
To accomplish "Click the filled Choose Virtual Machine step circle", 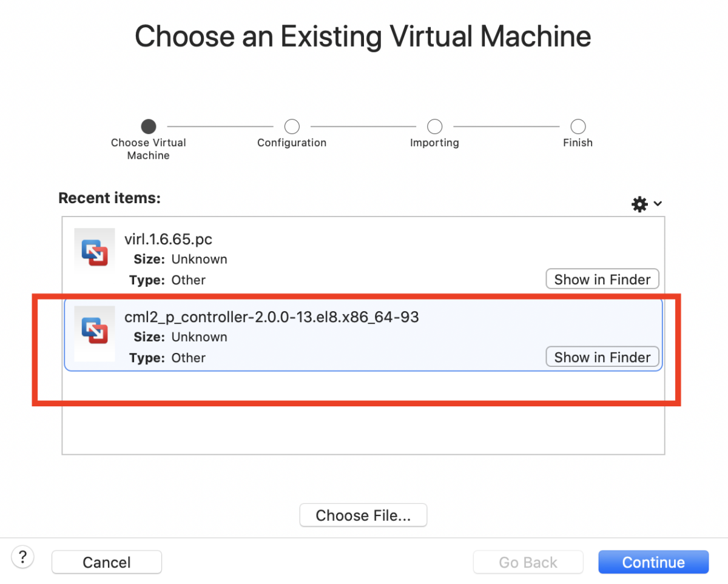I will click(148, 126).
